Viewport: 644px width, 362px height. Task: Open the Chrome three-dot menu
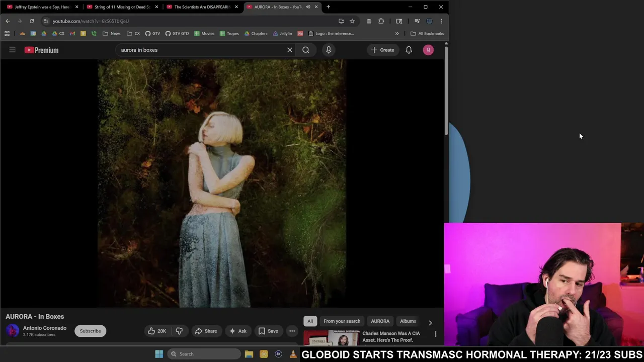441,21
